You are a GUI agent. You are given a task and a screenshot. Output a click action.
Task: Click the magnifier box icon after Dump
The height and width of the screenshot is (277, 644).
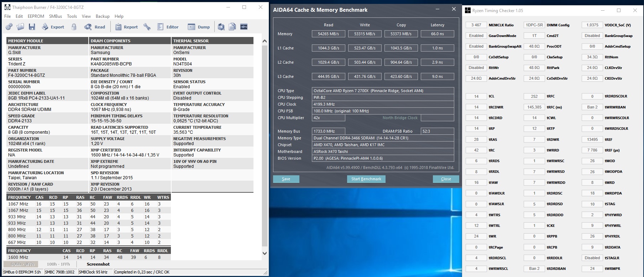coord(221,27)
